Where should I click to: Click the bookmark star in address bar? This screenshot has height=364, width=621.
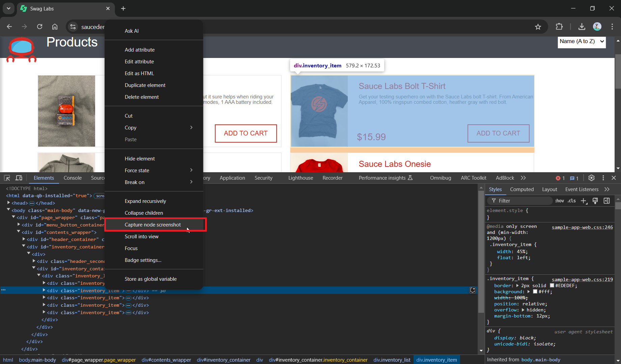[538, 27]
